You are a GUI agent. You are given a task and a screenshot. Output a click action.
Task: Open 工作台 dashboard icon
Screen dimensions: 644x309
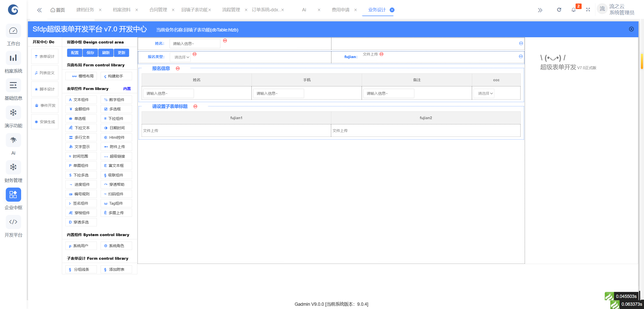pos(13,31)
